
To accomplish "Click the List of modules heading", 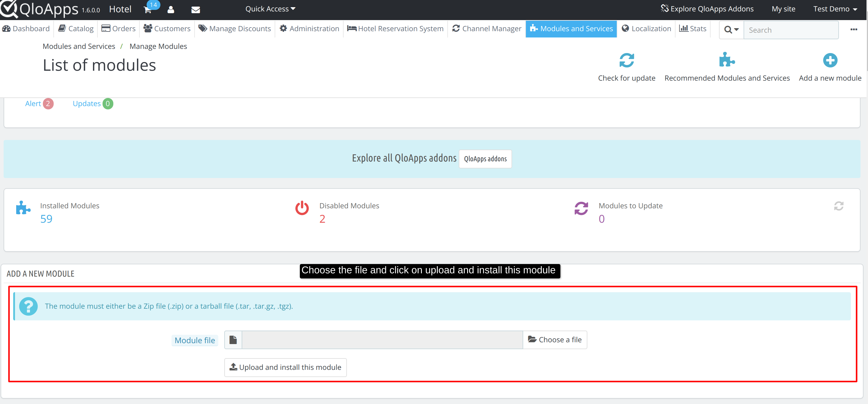I will pyautogui.click(x=100, y=65).
